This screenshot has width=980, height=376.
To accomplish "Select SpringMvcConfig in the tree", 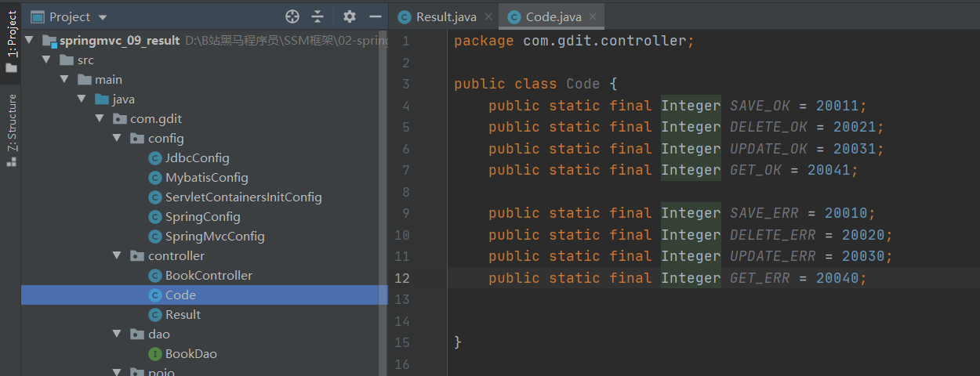I will pos(215,237).
